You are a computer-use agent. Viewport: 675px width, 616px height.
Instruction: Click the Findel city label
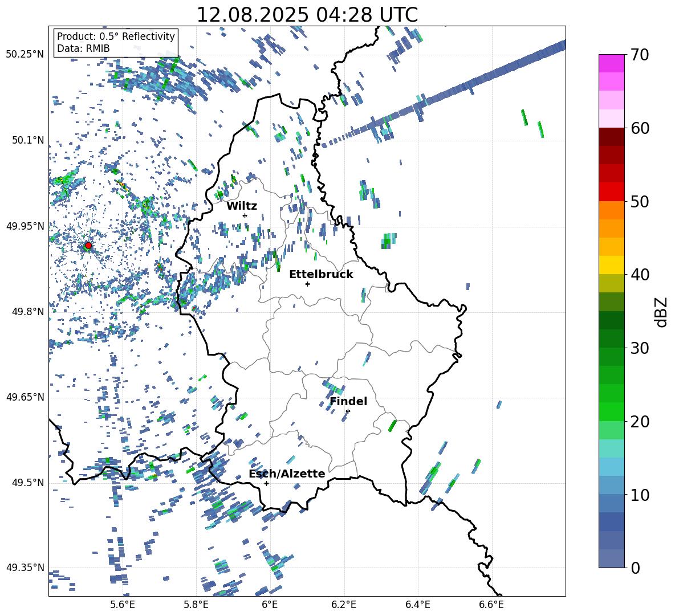[348, 401]
